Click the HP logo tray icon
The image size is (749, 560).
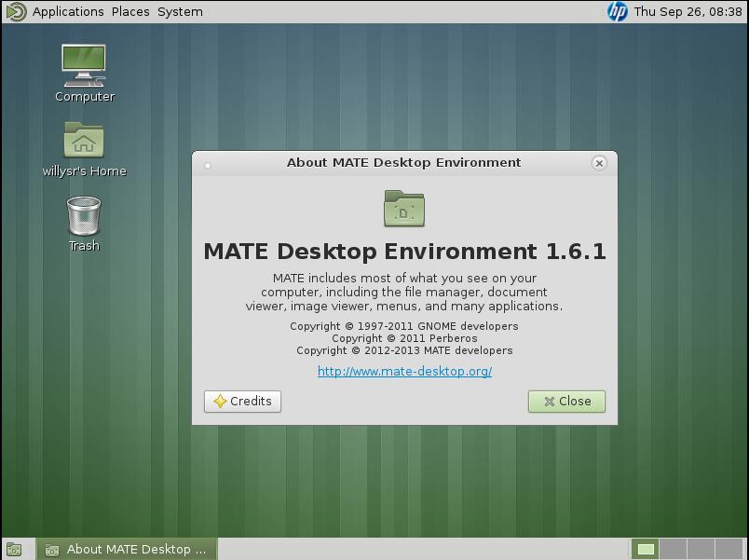click(617, 11)
